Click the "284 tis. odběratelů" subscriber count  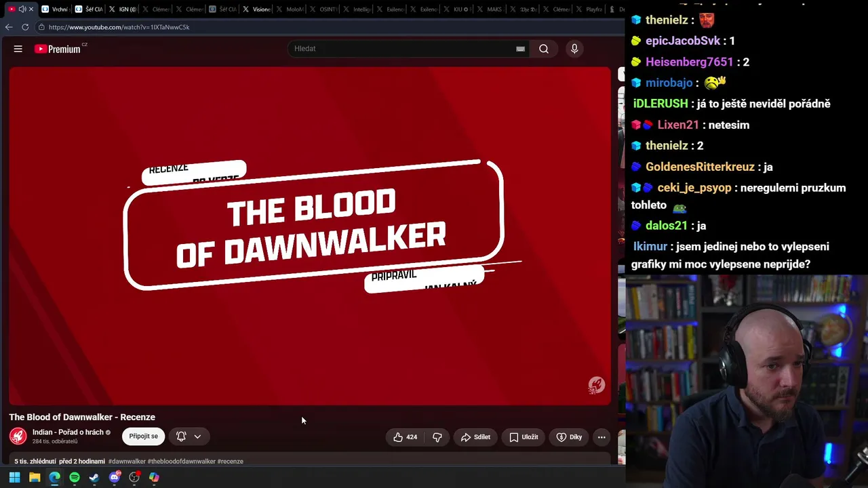[x=55, y=442]
